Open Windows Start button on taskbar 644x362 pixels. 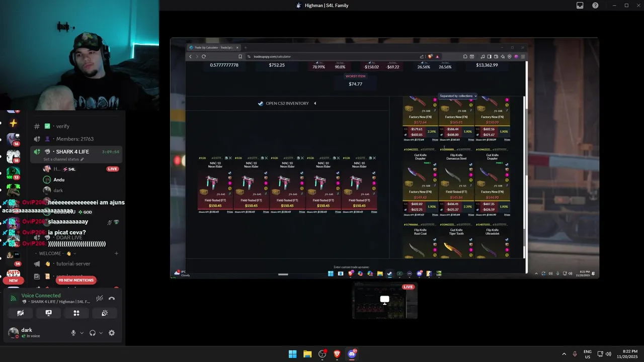pos(292,354)
